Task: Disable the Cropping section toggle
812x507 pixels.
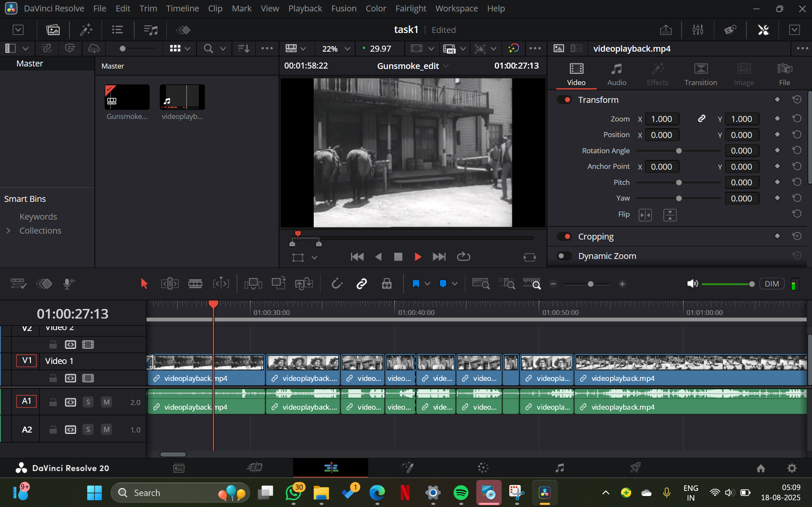Action: pos(564,237)
